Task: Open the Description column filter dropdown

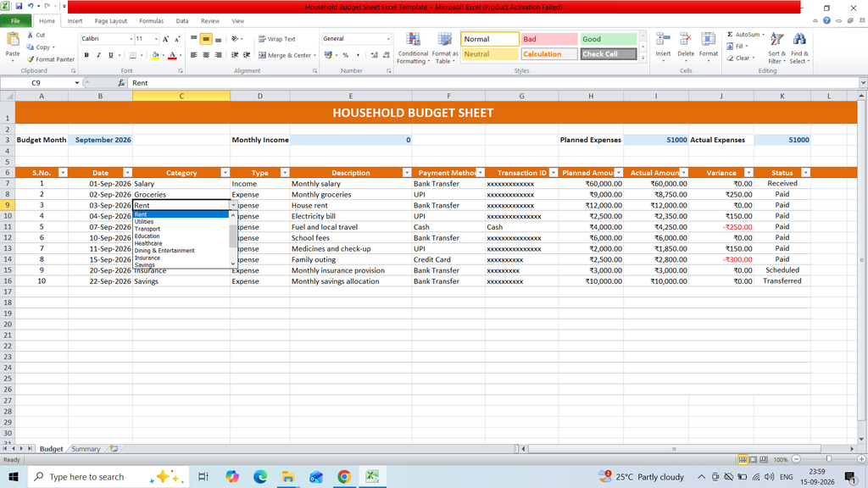Action: [407, 173]
